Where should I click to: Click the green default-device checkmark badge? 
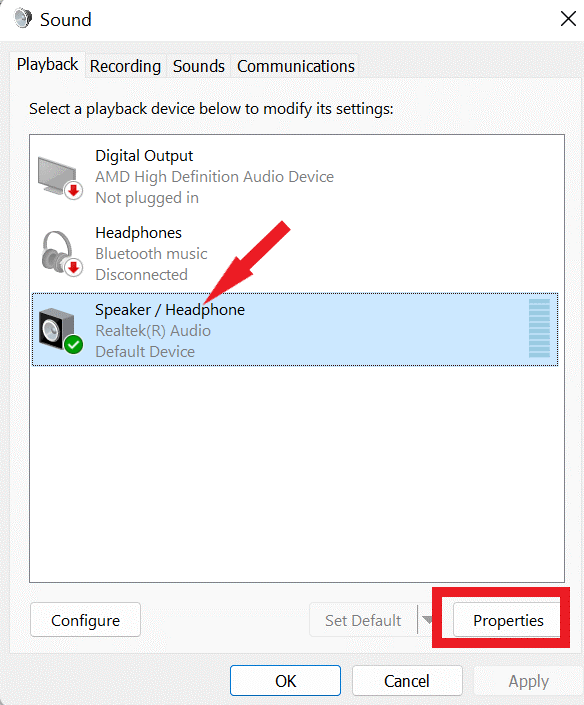point(73,345)
